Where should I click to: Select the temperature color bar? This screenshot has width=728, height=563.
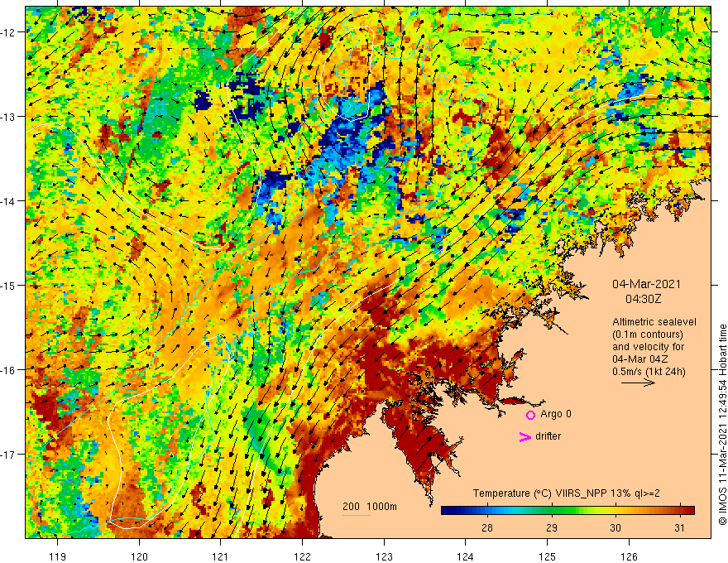pos(568,511)
